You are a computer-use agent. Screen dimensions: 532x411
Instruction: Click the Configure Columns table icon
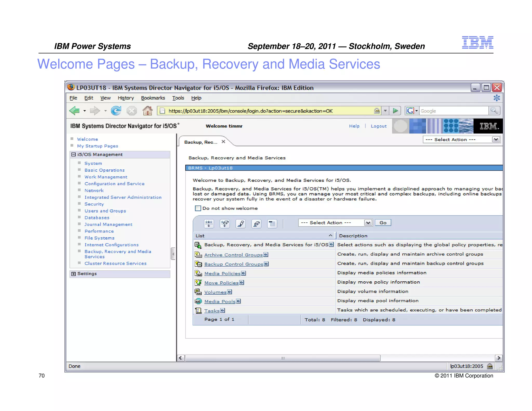click(272, 223)
